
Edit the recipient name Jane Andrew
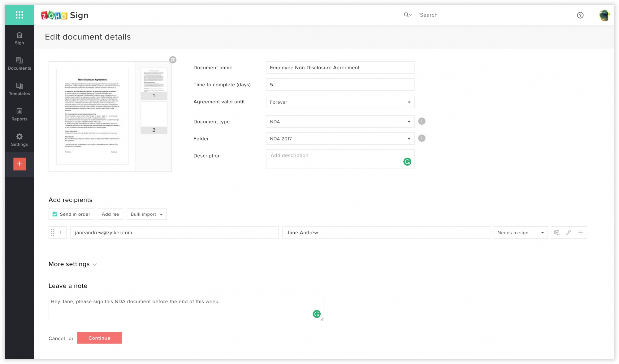click(x=386, y=232)
